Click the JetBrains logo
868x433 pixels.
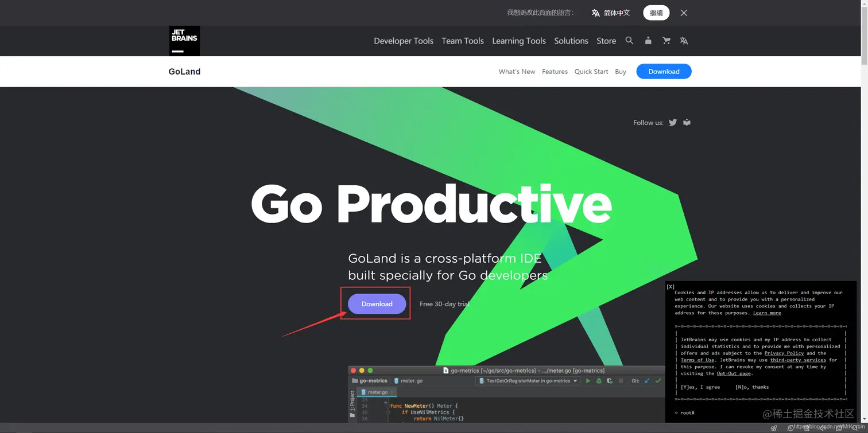184,41
